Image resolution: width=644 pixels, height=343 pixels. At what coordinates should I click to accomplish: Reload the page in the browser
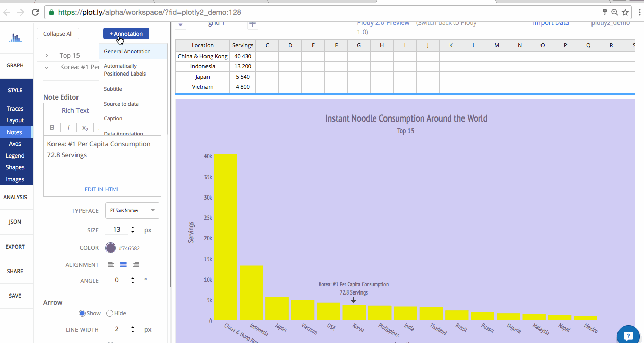tap(35, 12)
